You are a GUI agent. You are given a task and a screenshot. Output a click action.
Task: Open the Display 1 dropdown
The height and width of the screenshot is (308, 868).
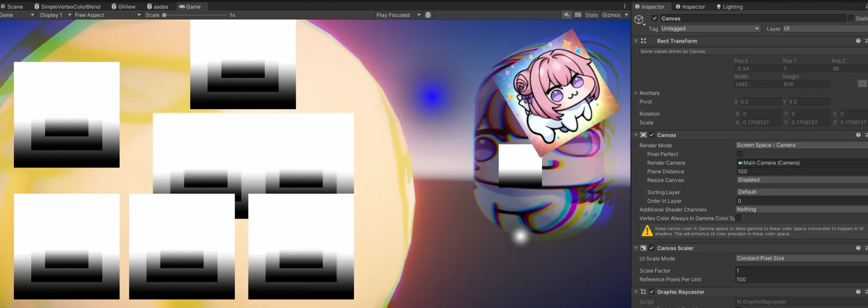(x=55, y=15)
